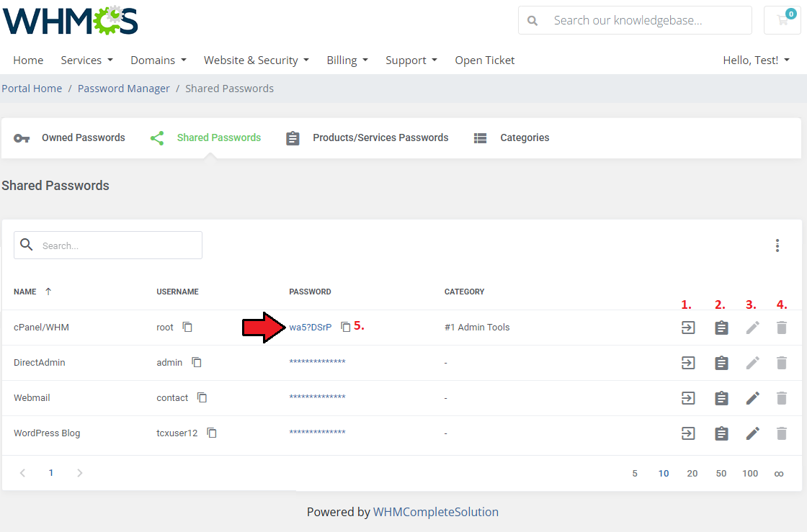Delete the WordPress Blog password entry

click(x=782, y=433)
